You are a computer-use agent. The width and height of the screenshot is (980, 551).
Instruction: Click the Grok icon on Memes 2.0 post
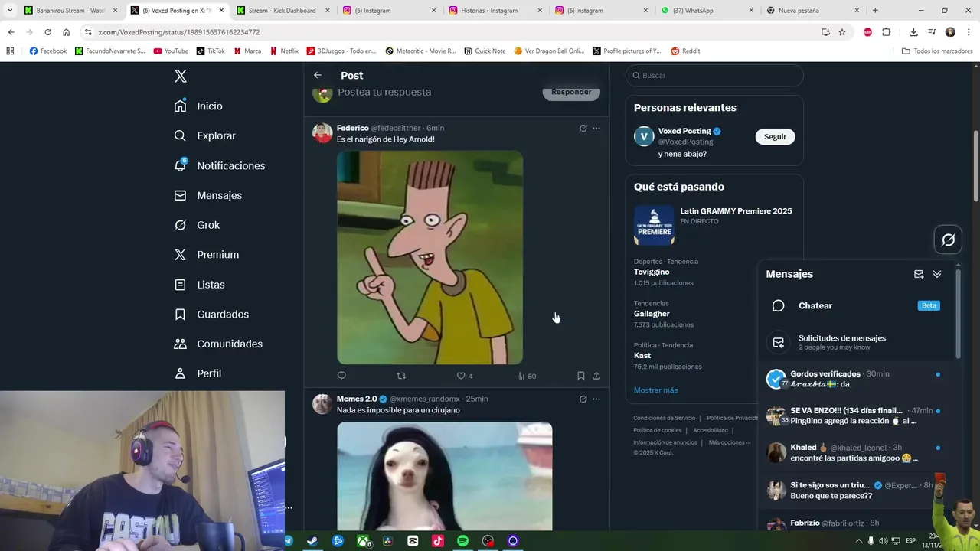tap(583, 399)
